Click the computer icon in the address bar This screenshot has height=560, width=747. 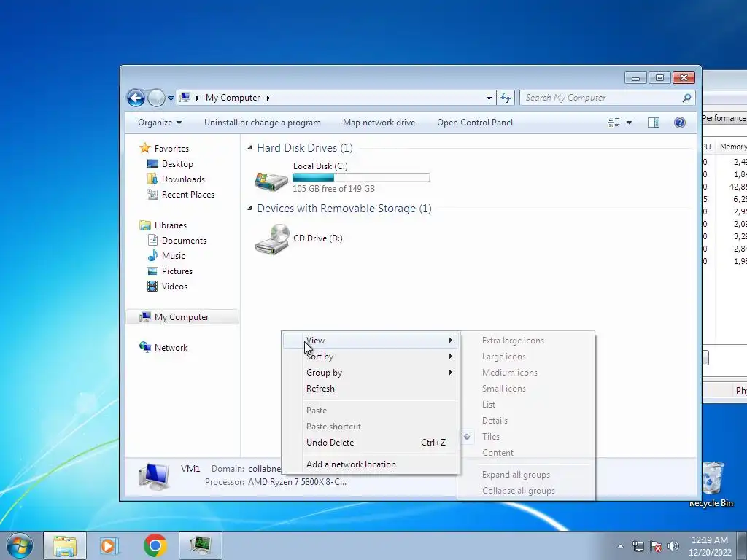point(185,98)
